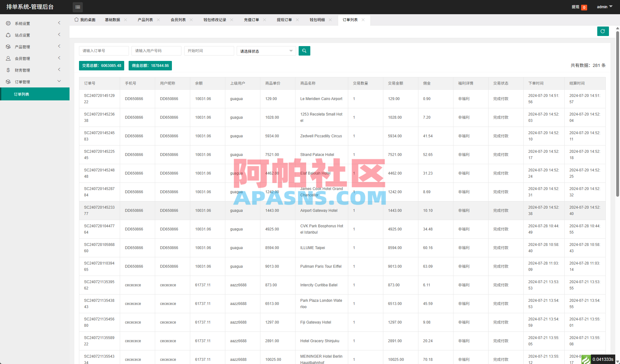Click the 站点设置 sidebar icon

point(8,35)
